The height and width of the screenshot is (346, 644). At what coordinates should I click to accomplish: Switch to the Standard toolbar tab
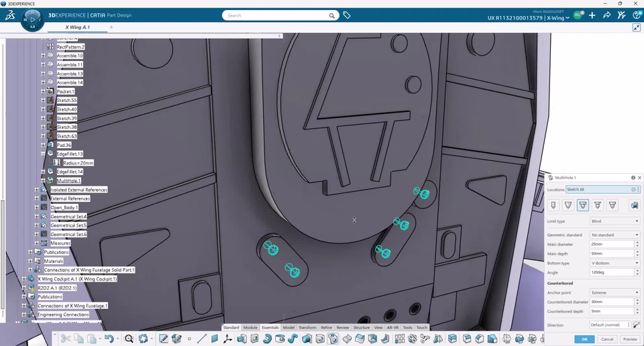pos(231,327)
